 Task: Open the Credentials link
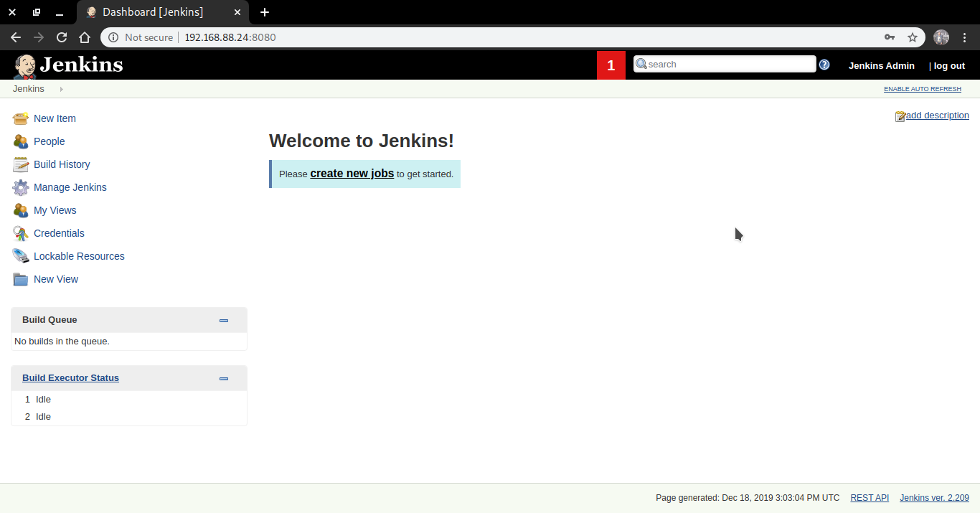coord(59,233)
